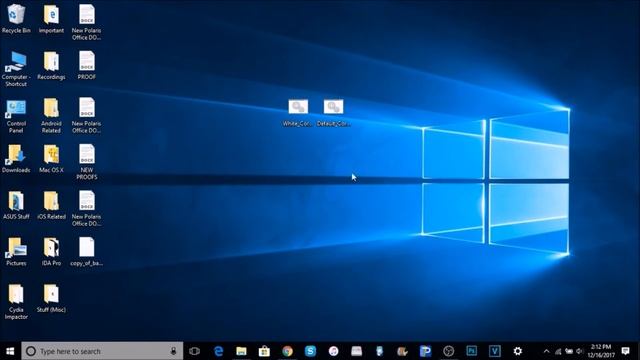Launch Microsoft Edge from taskbar
Image resolution: width=640 pixels, height=360 pixels.
[x=218, y=351]
